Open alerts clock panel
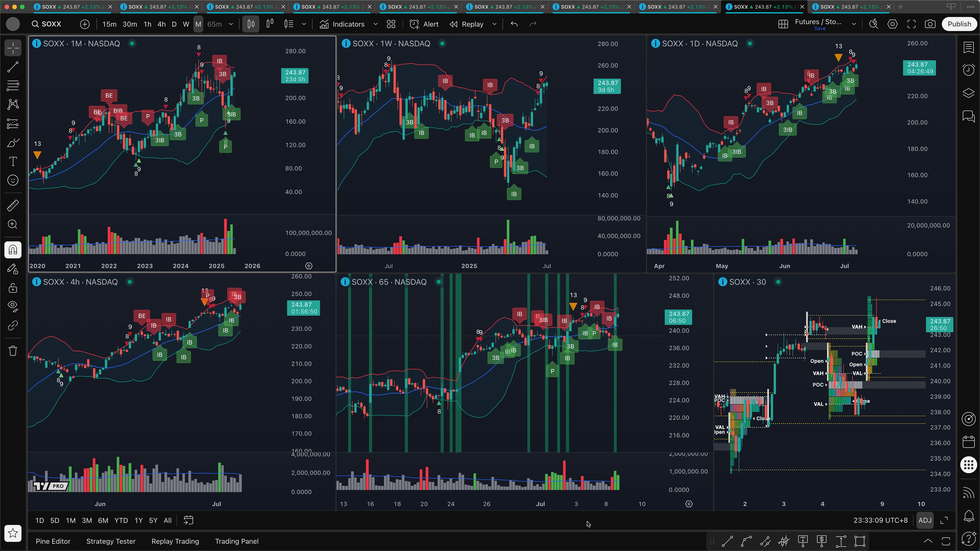980x551 pixels. pyautogui.click(x=969, y=70)
